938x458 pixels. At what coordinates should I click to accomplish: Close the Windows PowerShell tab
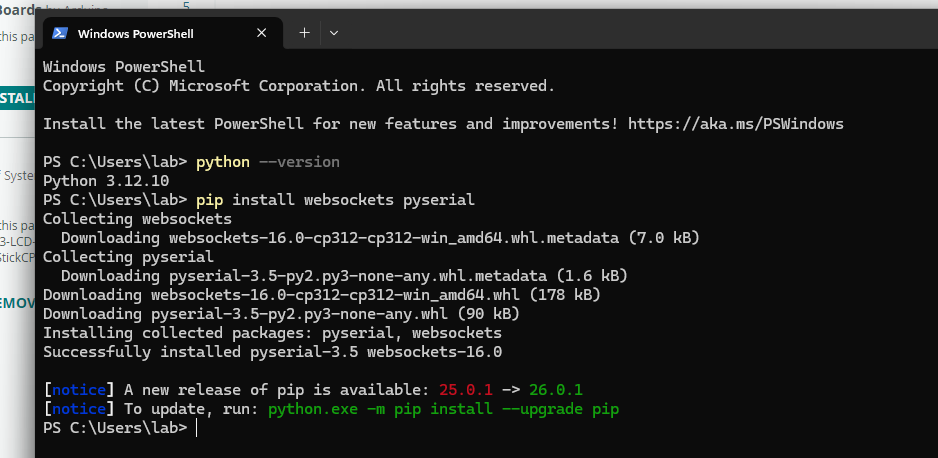pyautogui.click(x=261, y=33)
